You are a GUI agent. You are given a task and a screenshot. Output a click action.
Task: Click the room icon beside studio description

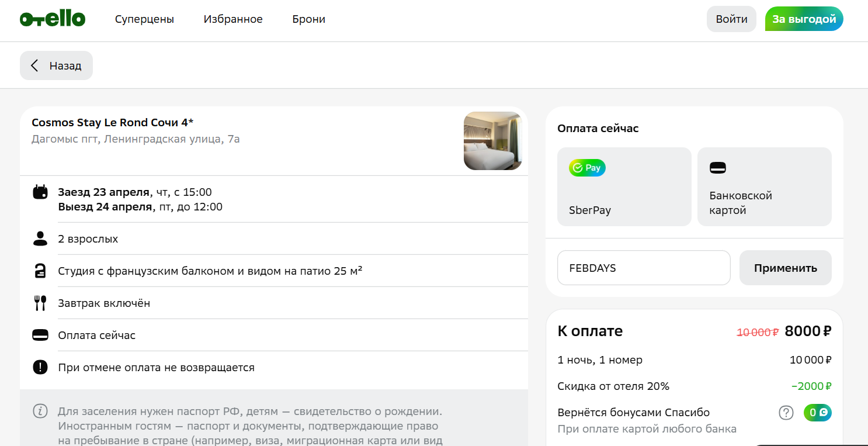tap(40, 271)
